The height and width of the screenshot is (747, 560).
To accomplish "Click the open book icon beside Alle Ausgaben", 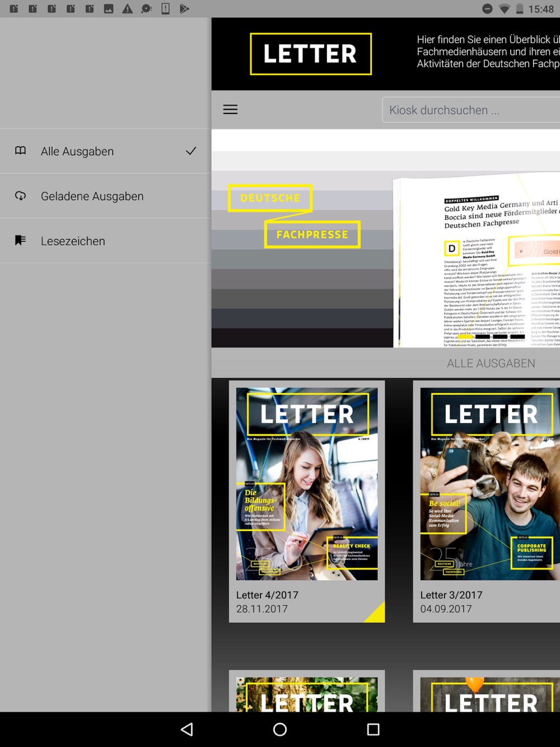I will 21,151.
